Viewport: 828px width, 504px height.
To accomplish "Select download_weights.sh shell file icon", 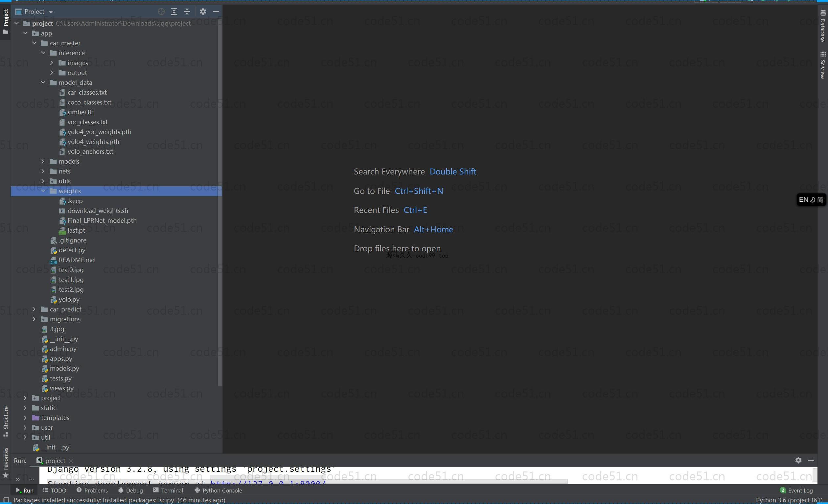I will pyautogui.click(x=62, y=211).
